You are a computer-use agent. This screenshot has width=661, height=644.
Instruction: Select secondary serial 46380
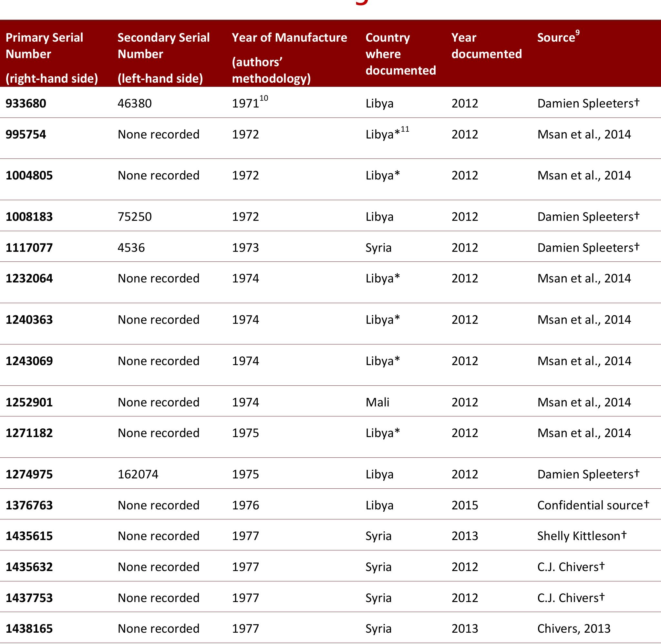(134, 104)
